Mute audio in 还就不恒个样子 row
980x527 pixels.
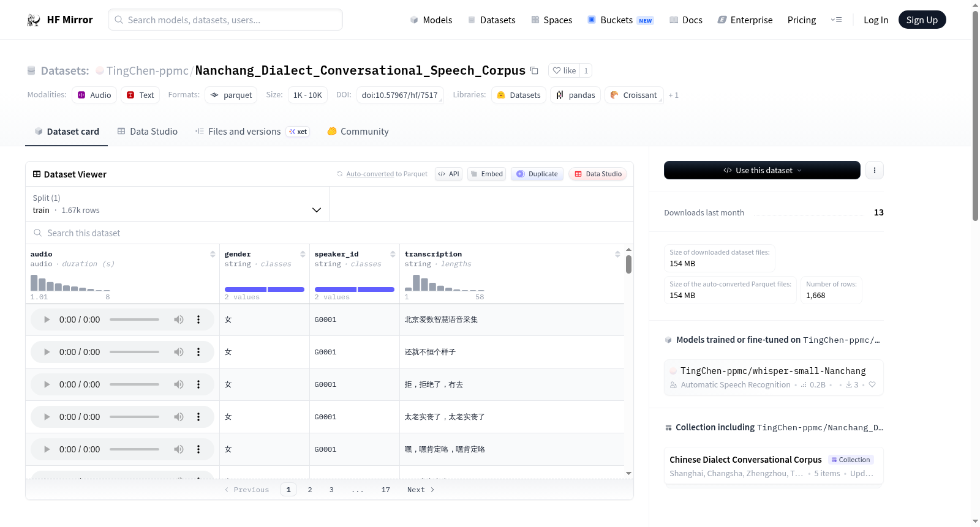point(178,352)
